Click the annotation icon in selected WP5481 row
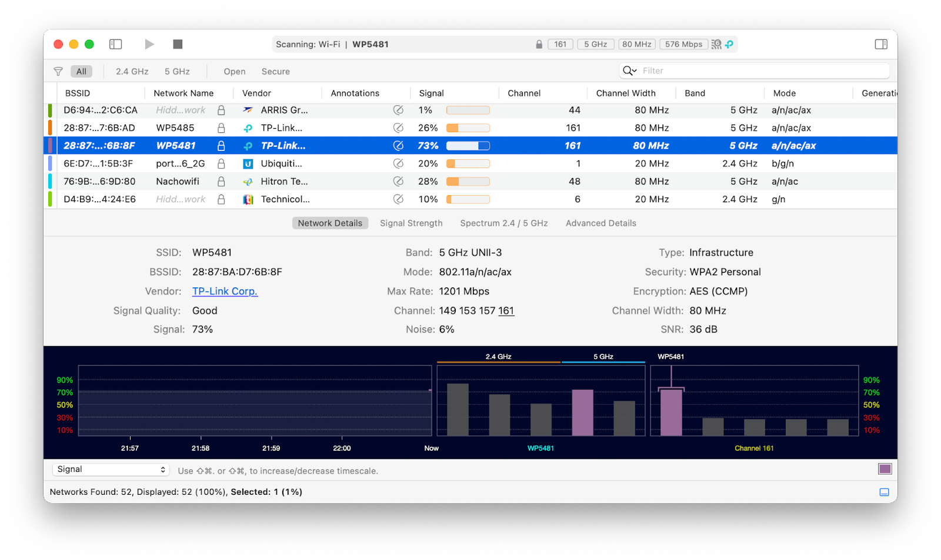941x560 pixels. tap(398, 146)
